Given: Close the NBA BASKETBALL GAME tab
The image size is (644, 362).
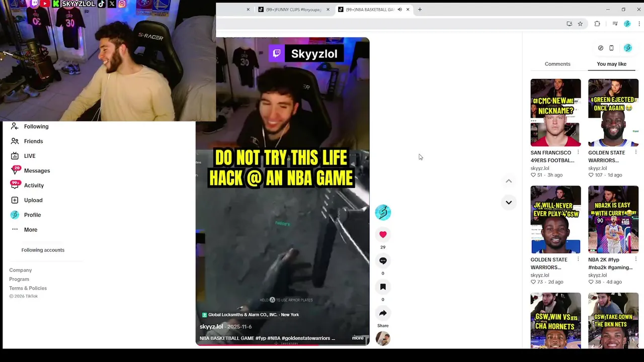Looking at the screenshot, I should [x=408, y=10].
